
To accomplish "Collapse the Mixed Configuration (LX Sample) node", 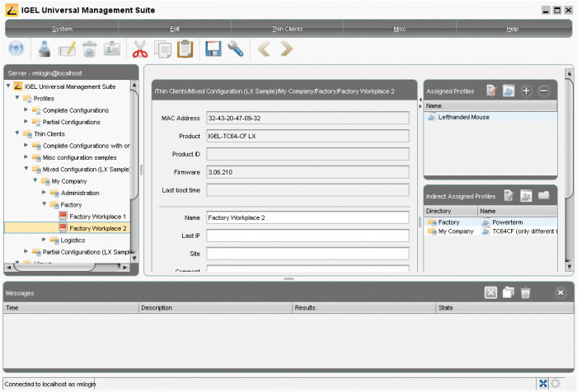I will 26,169.
